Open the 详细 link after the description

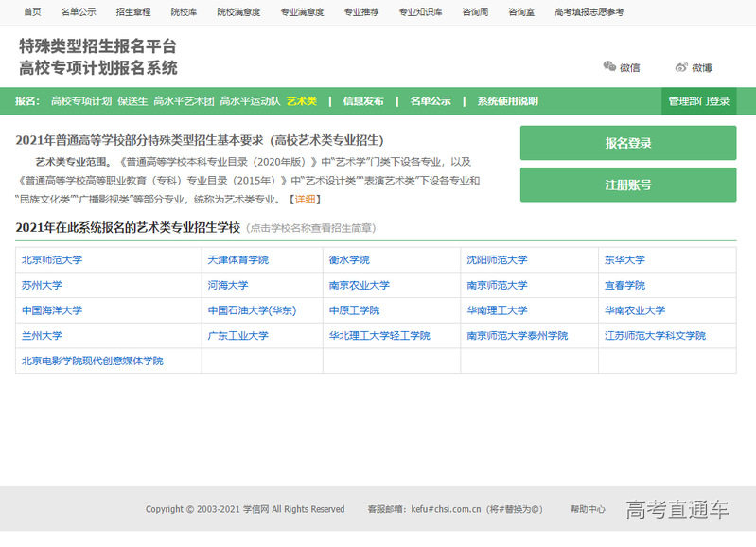click(x=306, y=199)
